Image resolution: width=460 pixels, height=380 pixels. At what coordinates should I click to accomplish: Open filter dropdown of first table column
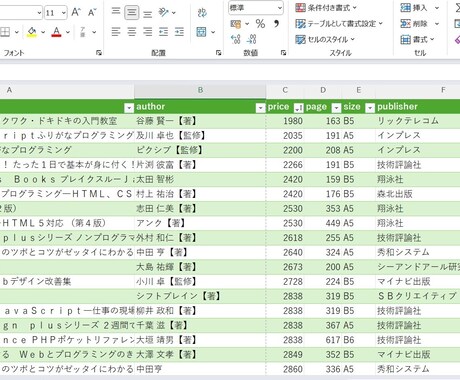[129, 107]
